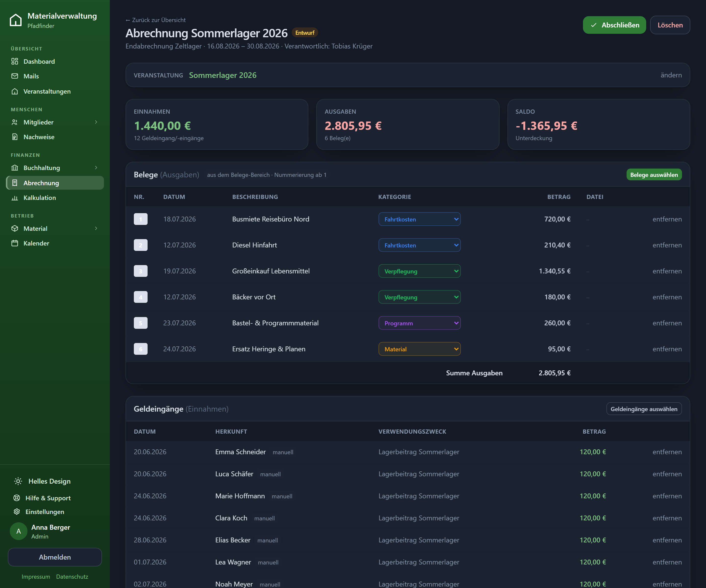Select Abrechnung in sidebar

click(x=55, y=183)
